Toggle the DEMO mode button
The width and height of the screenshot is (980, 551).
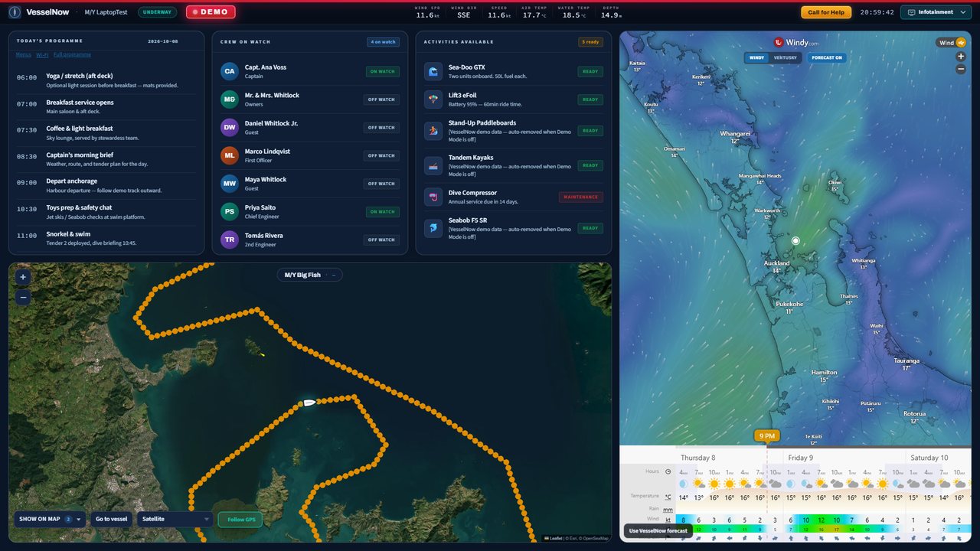click(211, 12)
